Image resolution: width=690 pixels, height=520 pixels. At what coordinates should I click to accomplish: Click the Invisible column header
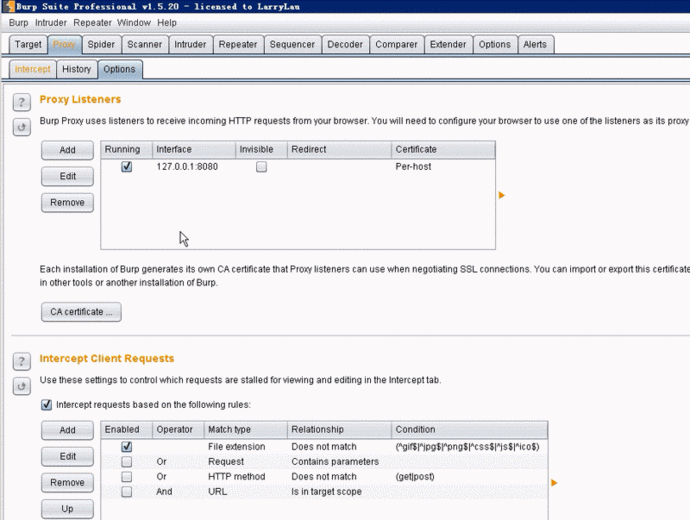tap(261, 150)
